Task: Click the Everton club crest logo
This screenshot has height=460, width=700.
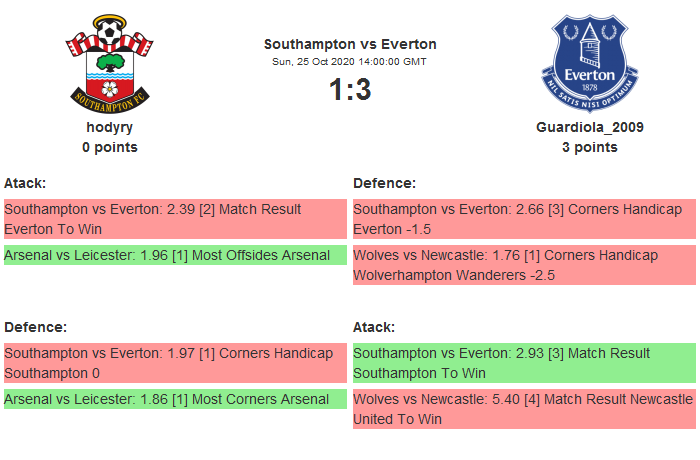Action: pos(589,62)
